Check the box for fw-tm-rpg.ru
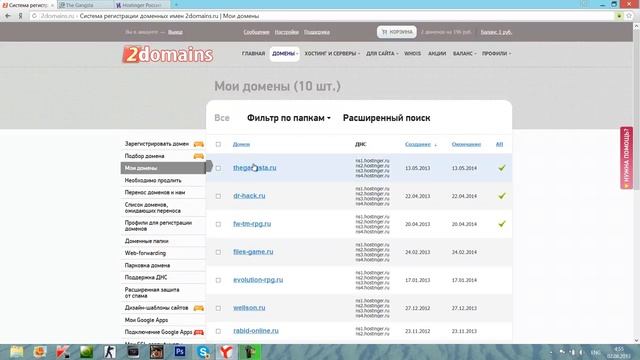Screen dimensions: 640x360 [218, 224]
